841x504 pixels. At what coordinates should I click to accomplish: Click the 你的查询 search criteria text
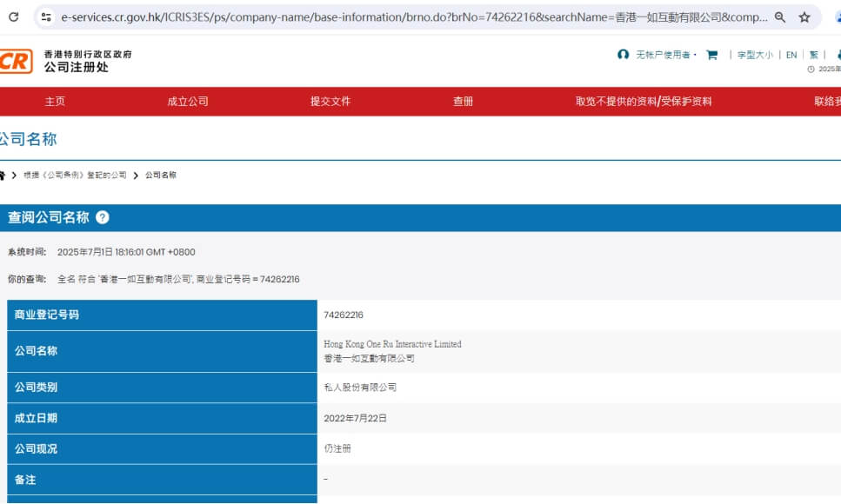[x=178, y=279]
